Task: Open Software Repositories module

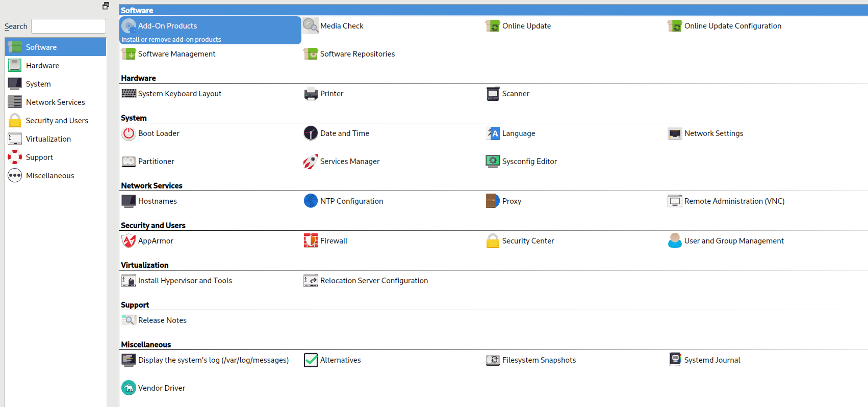Action: coord(357,54)
